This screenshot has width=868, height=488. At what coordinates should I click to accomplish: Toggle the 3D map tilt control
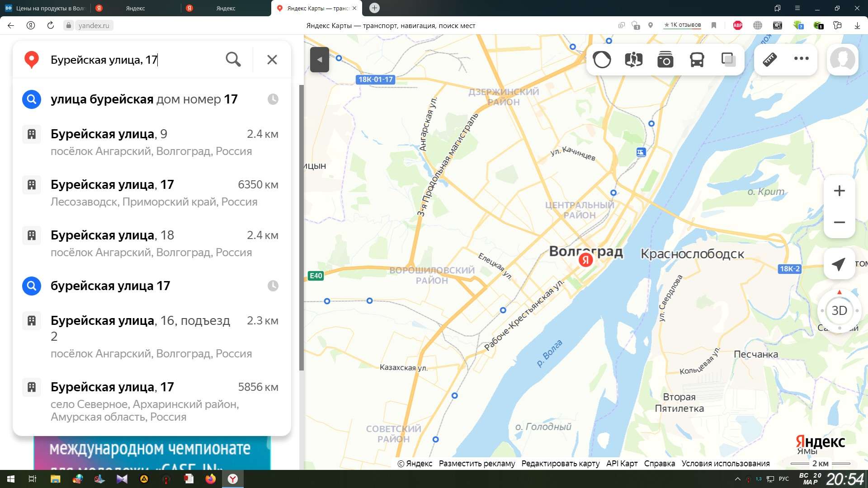pyautogui.click(x=839, y=310)
